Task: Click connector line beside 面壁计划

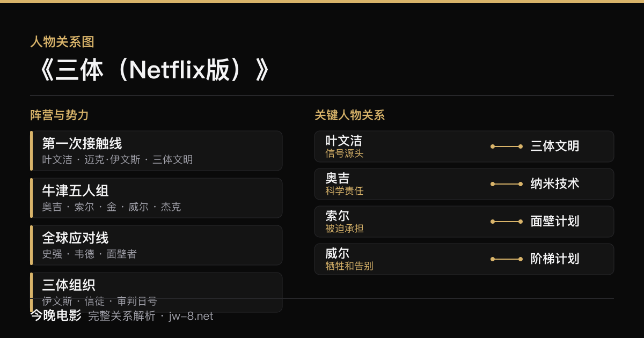Action: coord(507,222)
